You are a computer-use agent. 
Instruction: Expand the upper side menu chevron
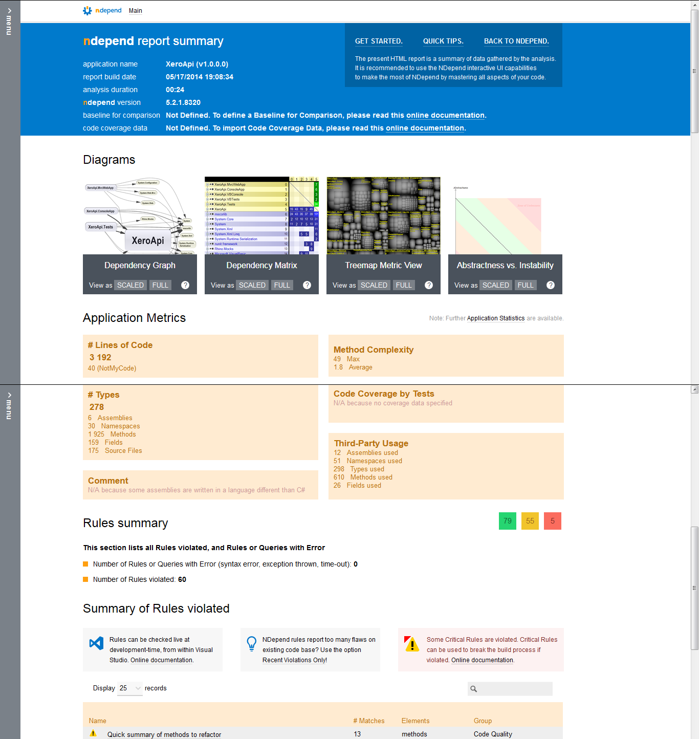pyautogui.click(x=9, y=11)
